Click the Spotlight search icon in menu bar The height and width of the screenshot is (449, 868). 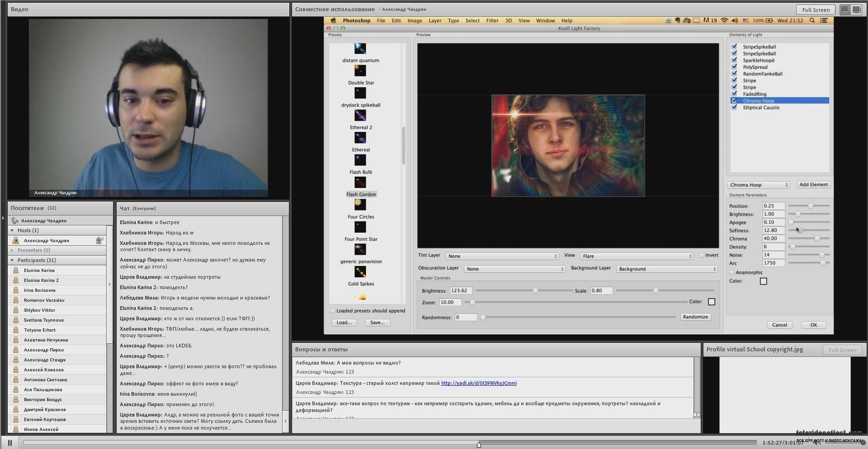point(812,20)
